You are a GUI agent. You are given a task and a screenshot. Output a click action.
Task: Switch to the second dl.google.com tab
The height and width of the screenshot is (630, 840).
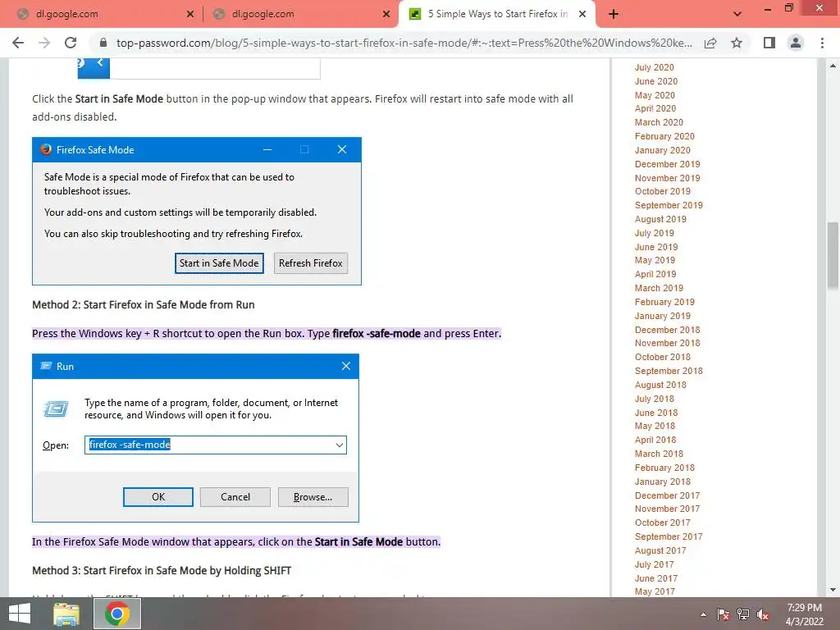300,15
